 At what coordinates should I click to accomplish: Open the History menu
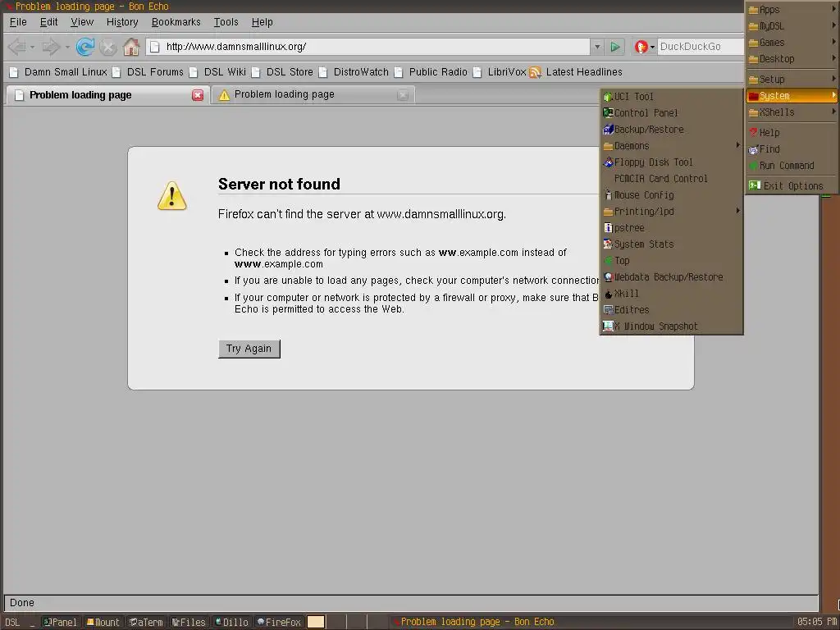(122, 22)
